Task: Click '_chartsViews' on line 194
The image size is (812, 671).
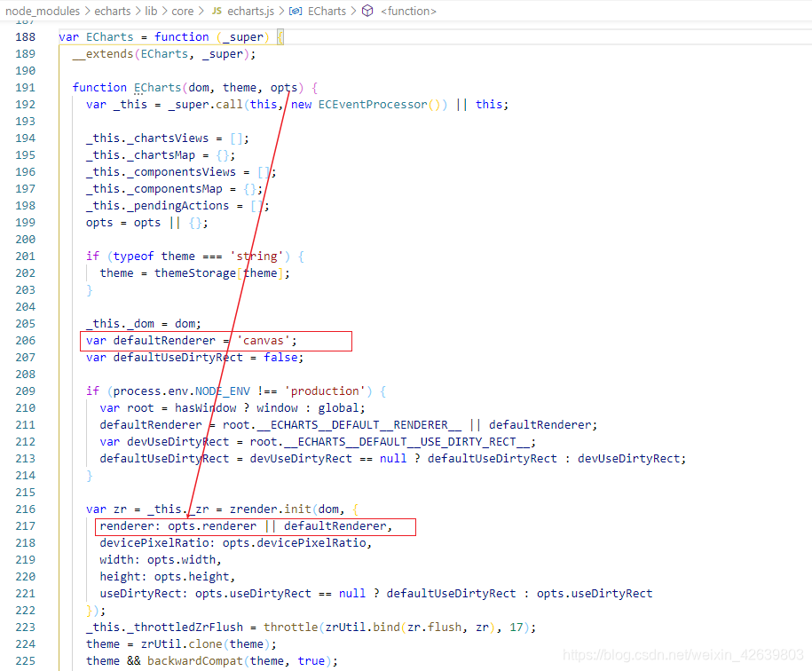Action: (x=168, y=138)
